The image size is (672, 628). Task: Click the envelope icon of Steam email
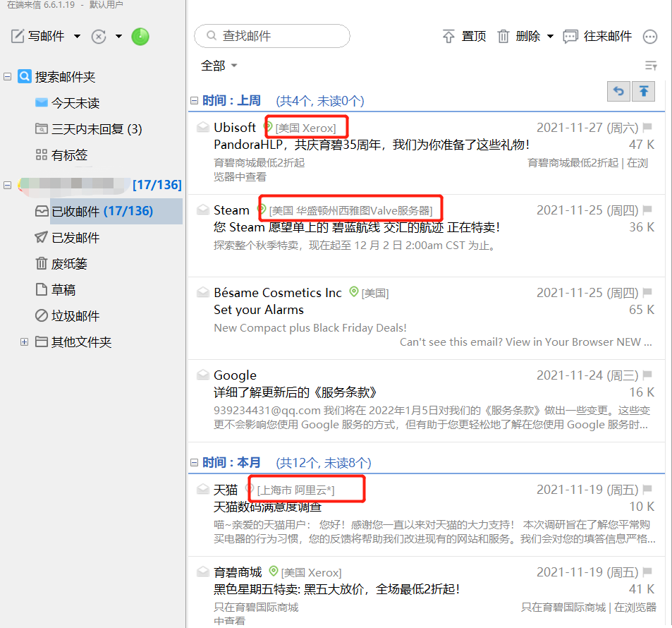click(202, 210)
